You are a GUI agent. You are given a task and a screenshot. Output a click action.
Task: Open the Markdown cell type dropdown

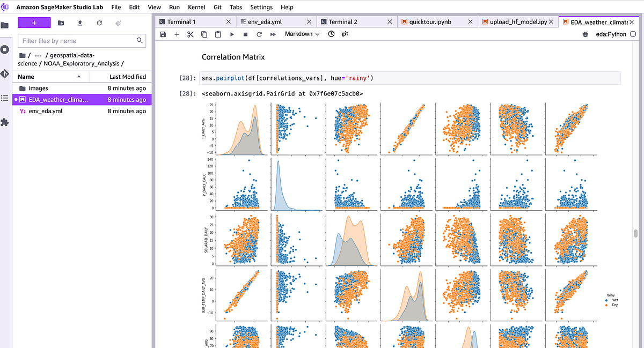(301, 34)
